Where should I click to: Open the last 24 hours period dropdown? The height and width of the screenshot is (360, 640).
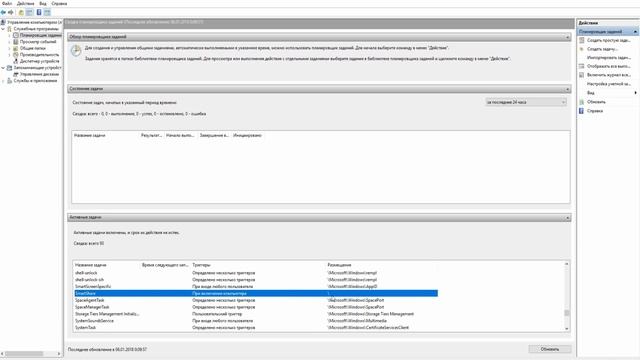(x=526, y=102)
